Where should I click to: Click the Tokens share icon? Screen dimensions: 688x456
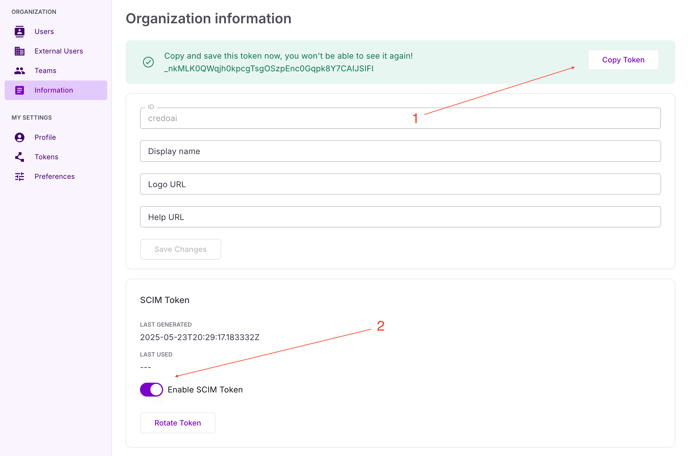coord(19,157)
